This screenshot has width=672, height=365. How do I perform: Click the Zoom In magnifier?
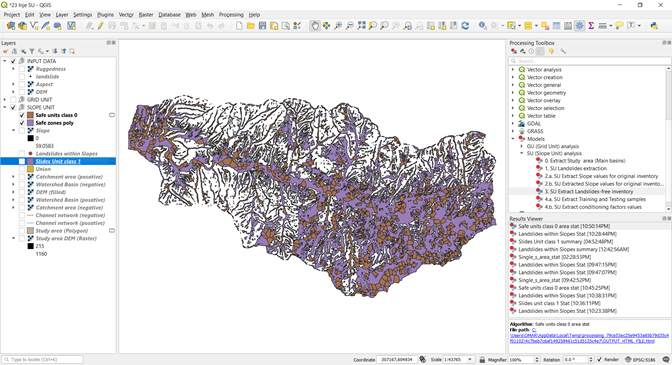338,26
